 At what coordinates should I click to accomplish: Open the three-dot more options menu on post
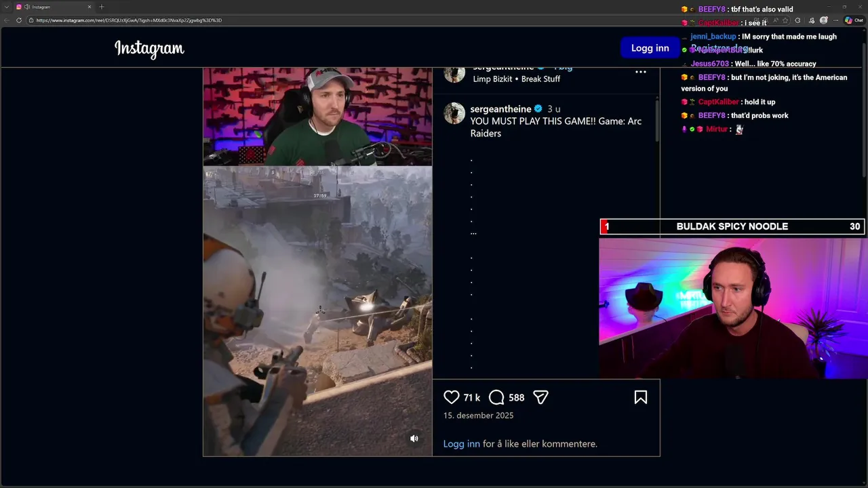pyautogui.click(x=640, y=72)
